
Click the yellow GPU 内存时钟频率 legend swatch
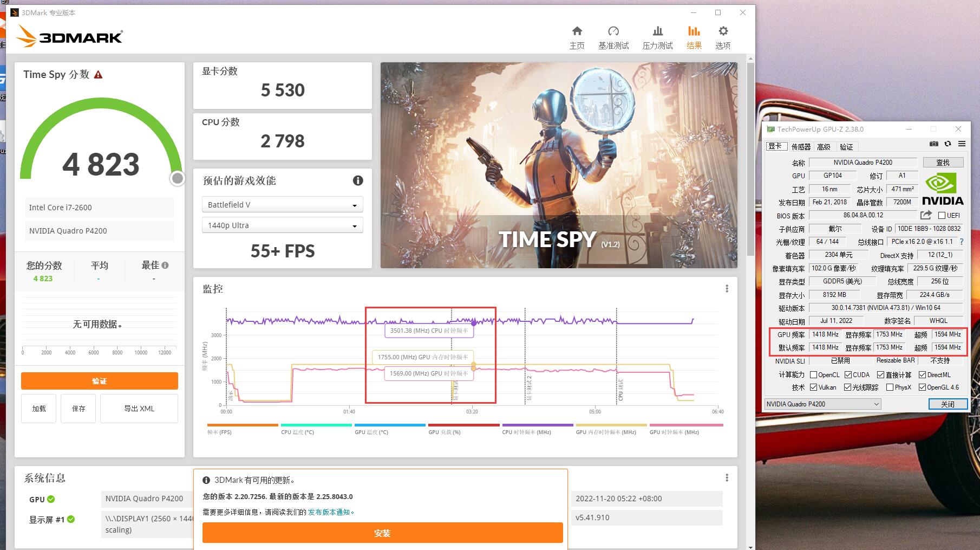point(611,425)
